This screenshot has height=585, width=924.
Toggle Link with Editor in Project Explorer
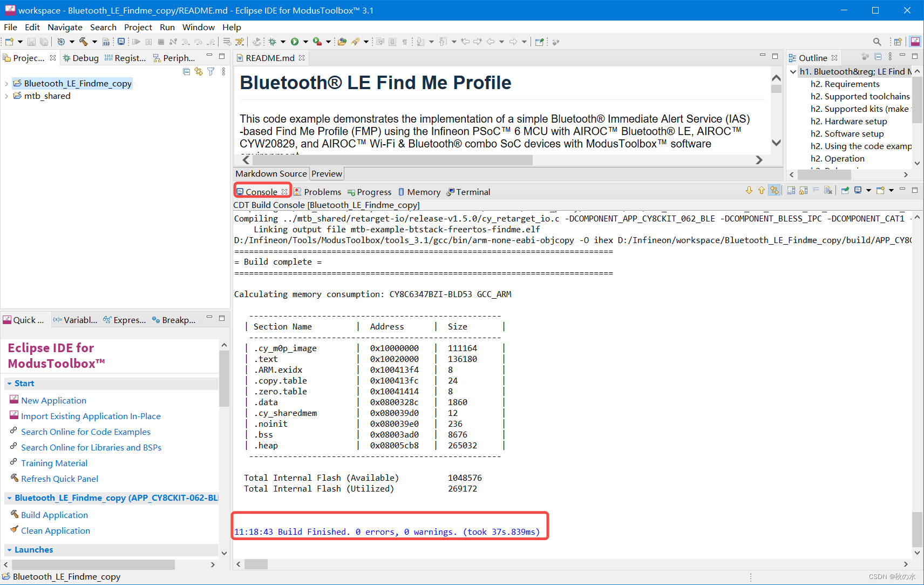tap(199, 71)
